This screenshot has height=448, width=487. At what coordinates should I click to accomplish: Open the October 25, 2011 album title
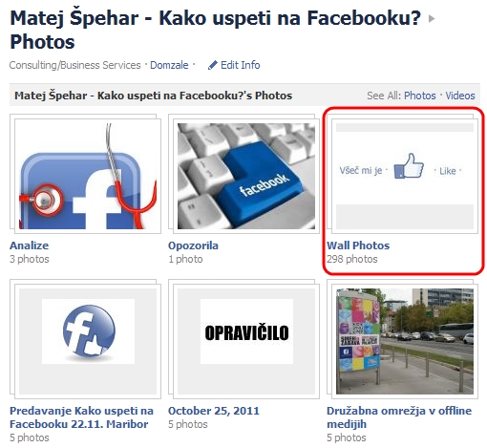click(x=214, y=411)
